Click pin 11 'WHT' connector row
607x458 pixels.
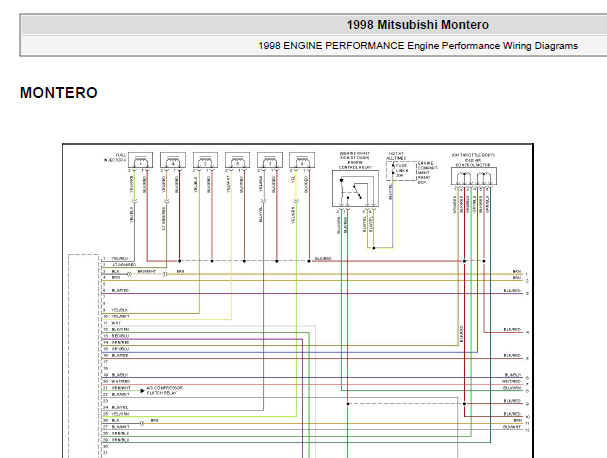112,323
